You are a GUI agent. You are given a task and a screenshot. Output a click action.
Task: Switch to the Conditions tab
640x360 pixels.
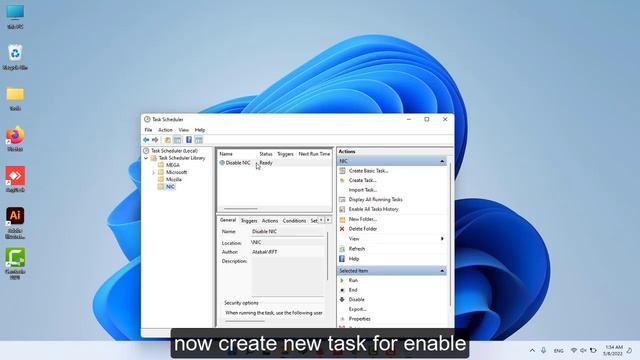[x=294, y=220]
